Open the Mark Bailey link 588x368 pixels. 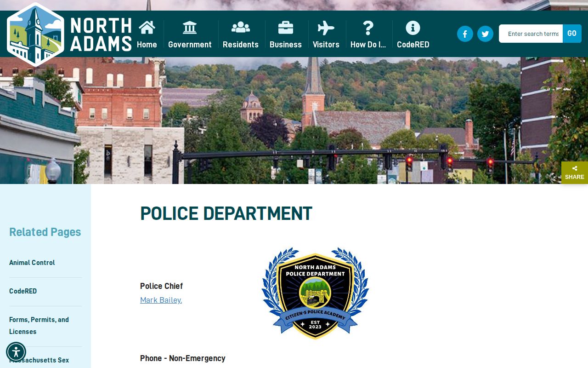(x=161, y=300)
